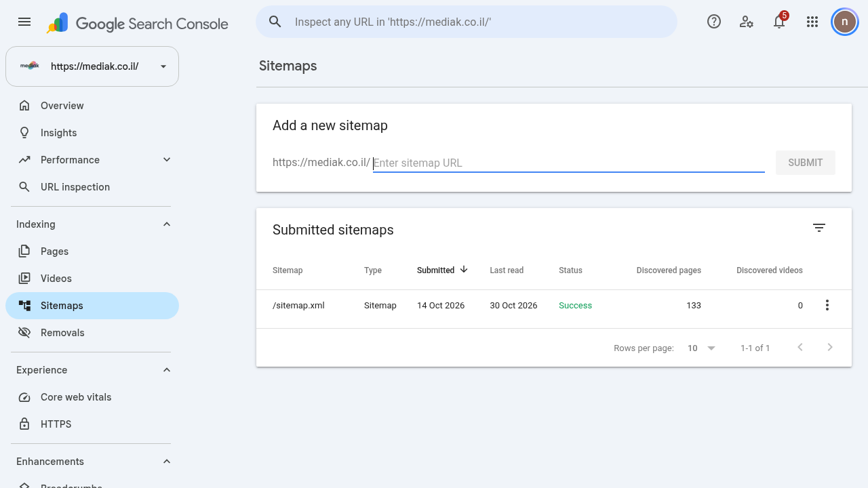Click the Videos play icon
This screenshot has width=868, height=488.
click(x=24, y=279)
